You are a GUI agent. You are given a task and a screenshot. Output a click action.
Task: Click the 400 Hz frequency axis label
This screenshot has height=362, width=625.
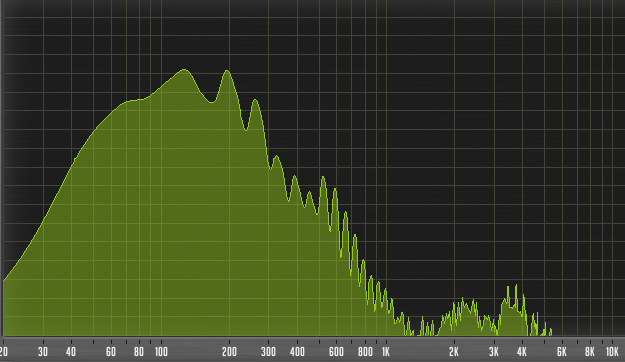coord(297,352)
